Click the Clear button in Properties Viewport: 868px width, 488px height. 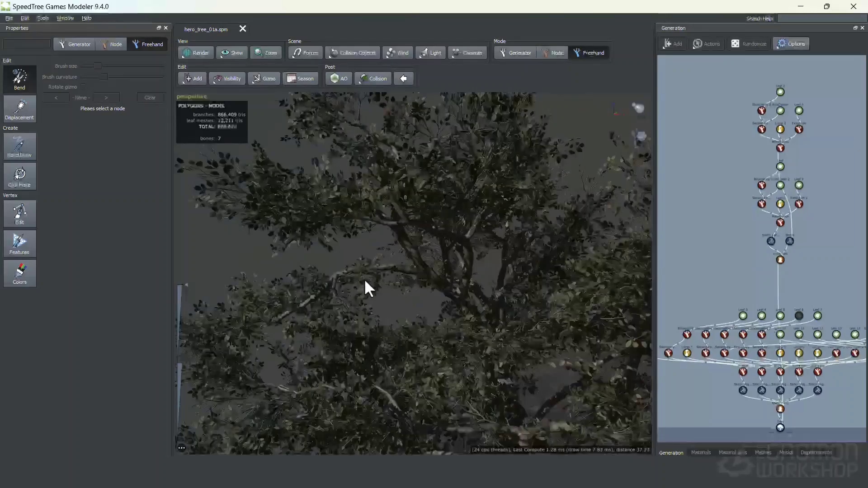pos(150,98)
